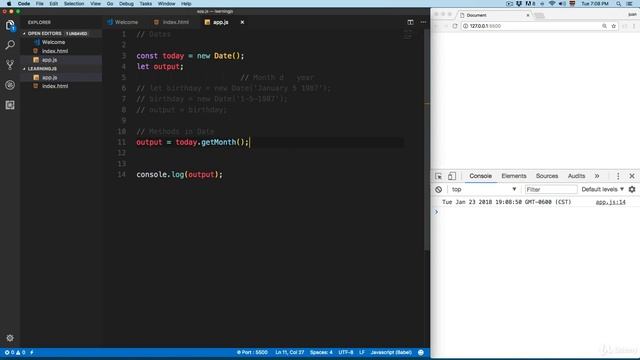Open the Apple menu

[x=9, y=4]
